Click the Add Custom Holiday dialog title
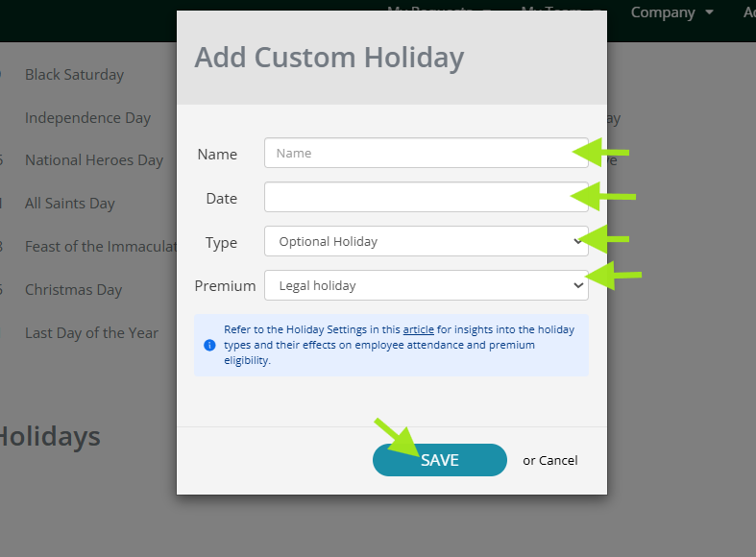This screenshot has height=557, width=756. 329,58
